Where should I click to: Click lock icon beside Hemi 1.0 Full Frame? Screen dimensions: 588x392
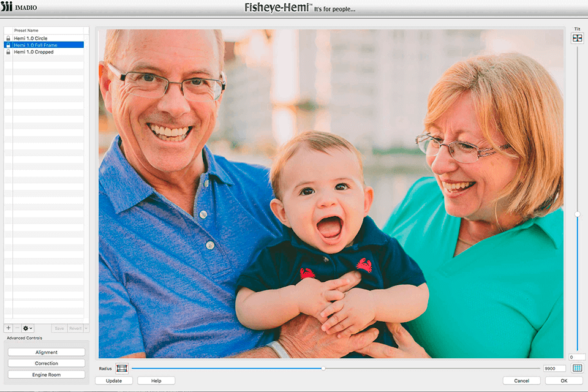pyautogui.click(x=9, y=45)
